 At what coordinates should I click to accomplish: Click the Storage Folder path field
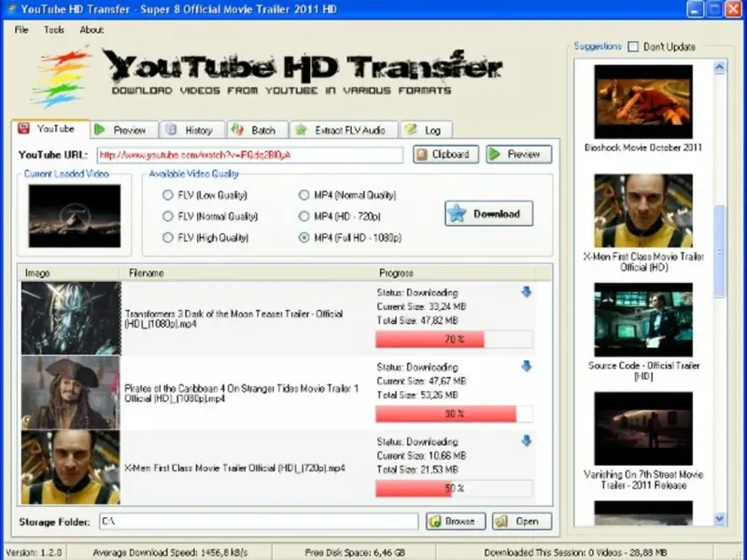pyautogui.click(x=259, y=522)
